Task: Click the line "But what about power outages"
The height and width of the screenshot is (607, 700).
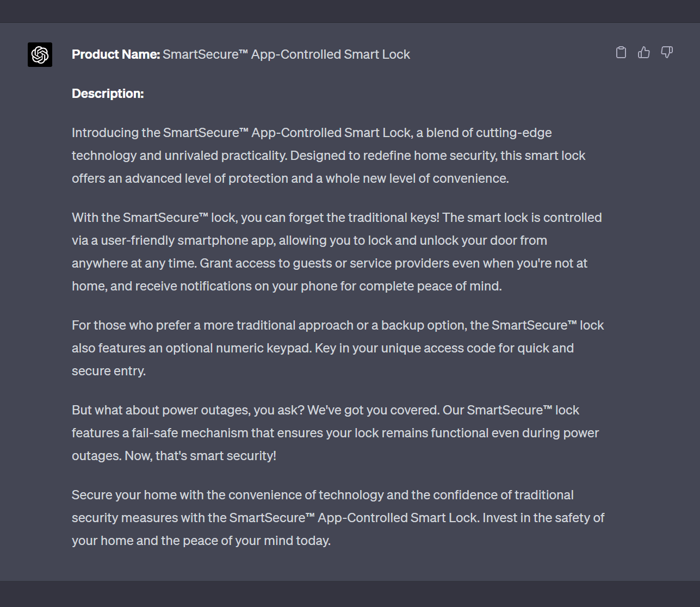Action: (x=325, y=410)
